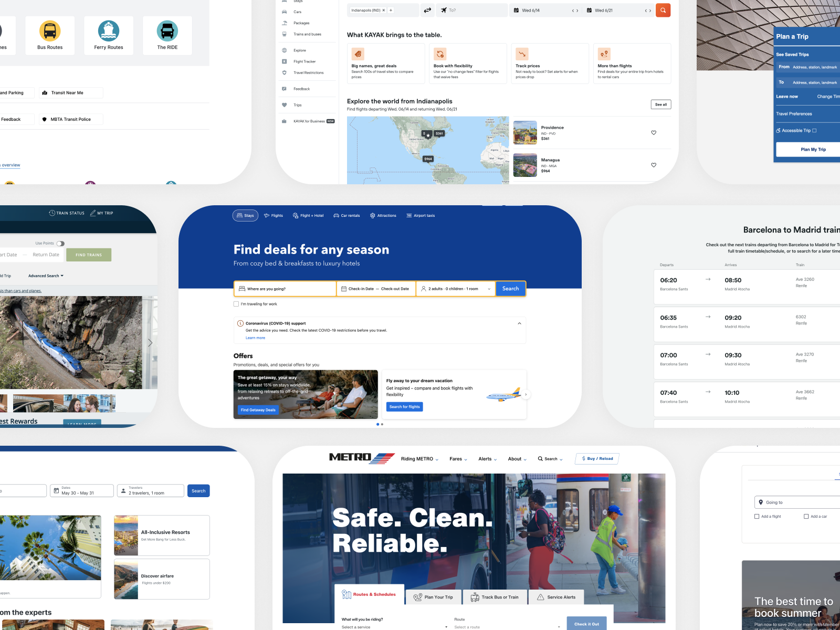The width and height of the screenshot is (840, 630).
Task: Open The RIDE icon tile
Action: coord(167,36)
